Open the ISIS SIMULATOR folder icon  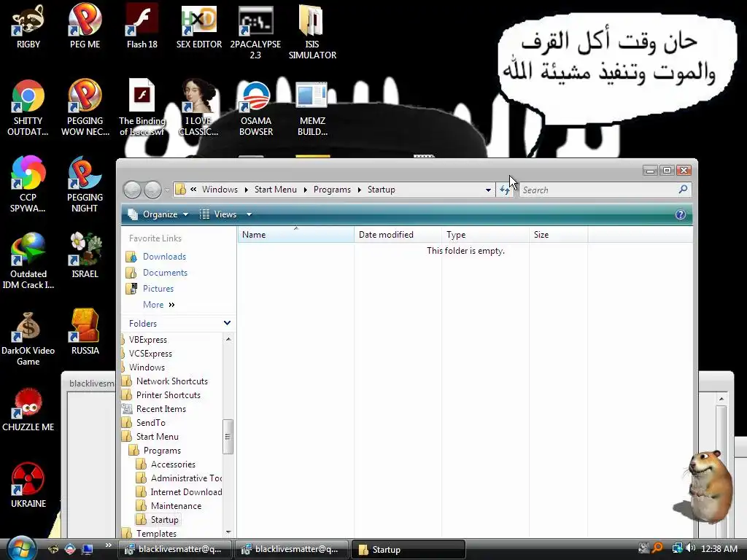(x=312, y=32)
